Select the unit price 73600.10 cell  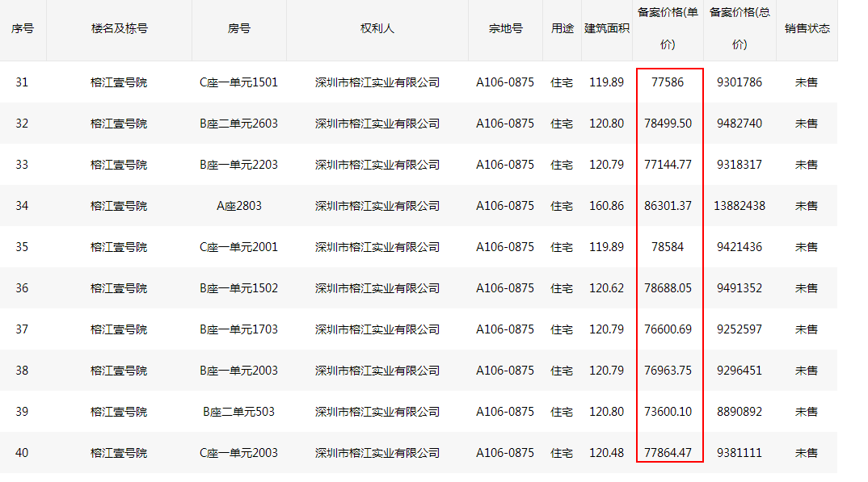click(x=668, y=412)
